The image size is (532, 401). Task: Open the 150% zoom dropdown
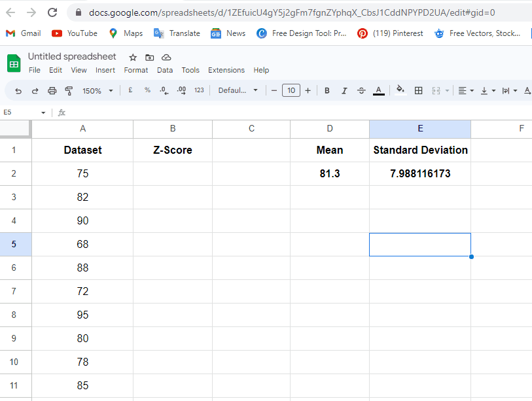point(98,91)
